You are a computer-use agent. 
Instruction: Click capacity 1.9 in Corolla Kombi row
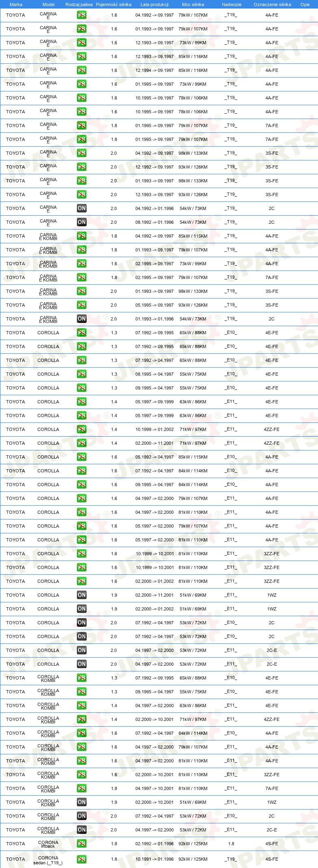tap(114, 802)
